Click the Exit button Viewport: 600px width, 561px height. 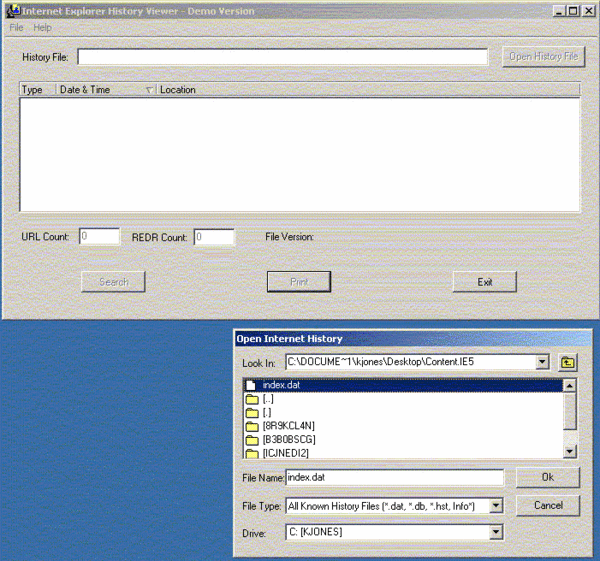click(x=485, y=282)
